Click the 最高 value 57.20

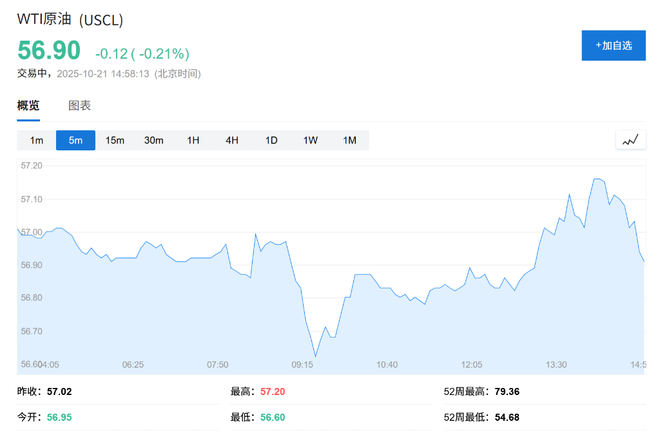273,392
